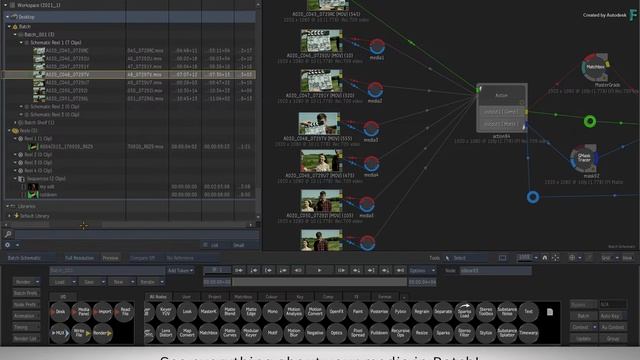Add a Paint node

[x=358, y=311]
